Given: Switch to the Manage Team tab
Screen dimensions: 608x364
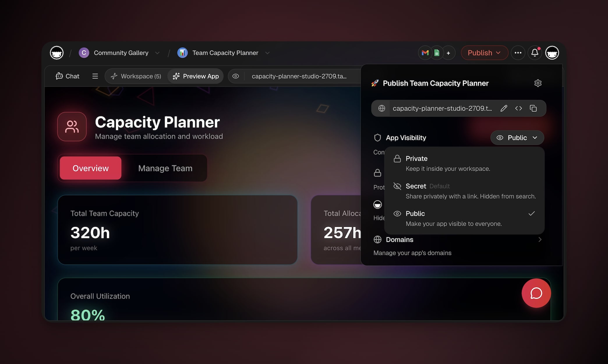Looking at the screenshot, I should (x=165, y=168).
